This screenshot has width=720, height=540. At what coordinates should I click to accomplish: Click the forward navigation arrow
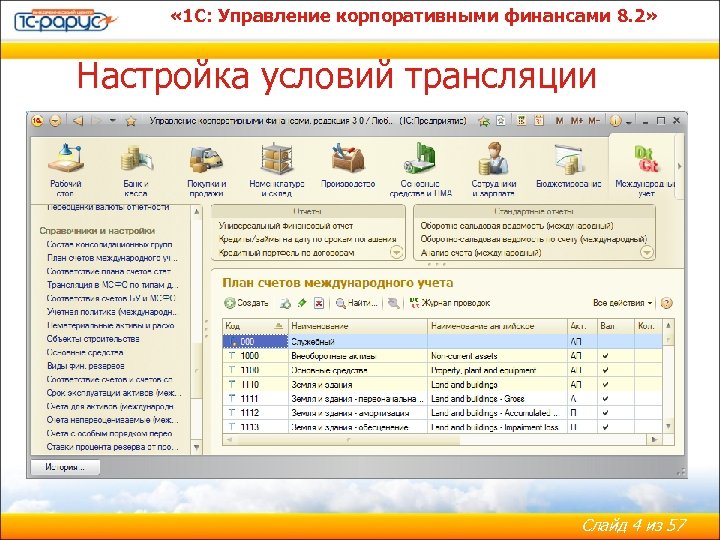tap(96, 121)
